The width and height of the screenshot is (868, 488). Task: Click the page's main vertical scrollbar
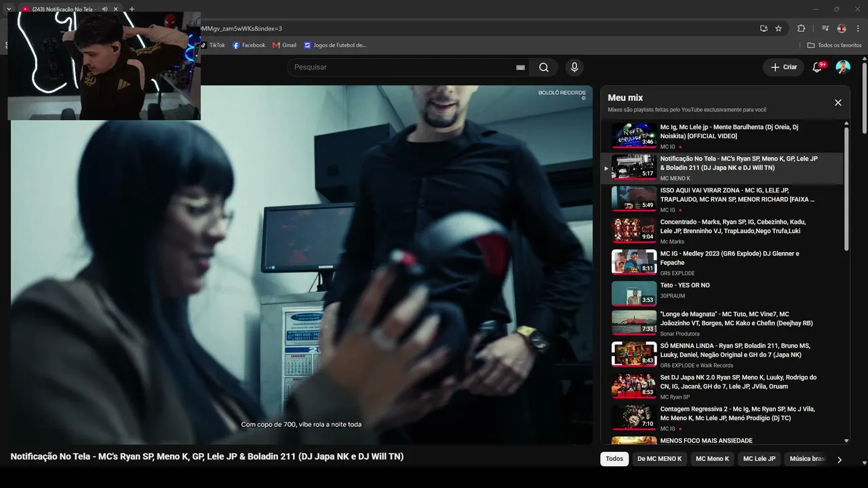point(865,98)
